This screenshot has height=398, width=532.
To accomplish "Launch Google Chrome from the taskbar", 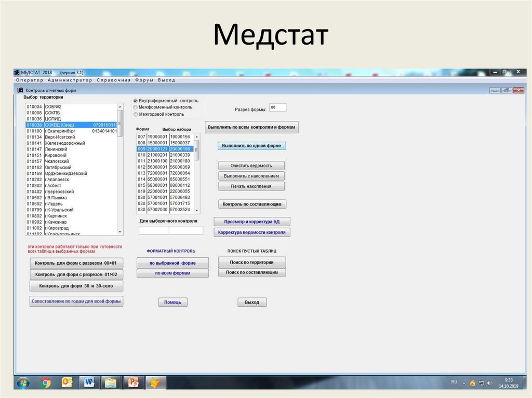I will pyautogui.click(x=45, y=383).
